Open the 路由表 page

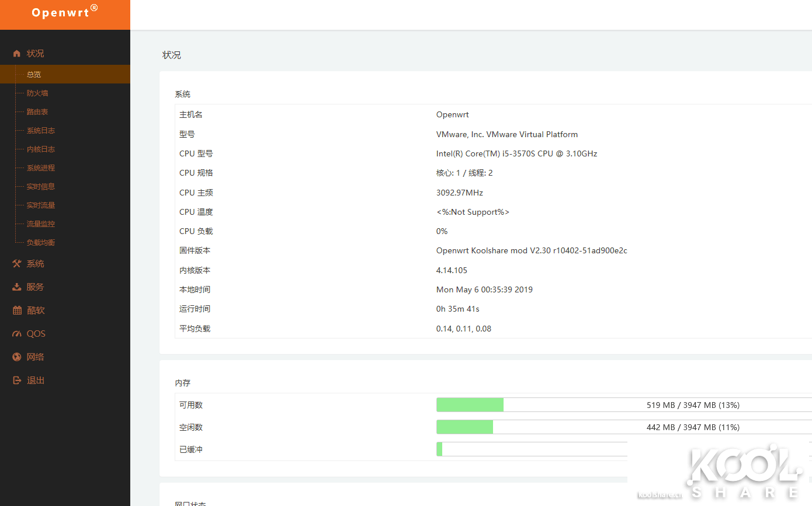click(37, 112)
